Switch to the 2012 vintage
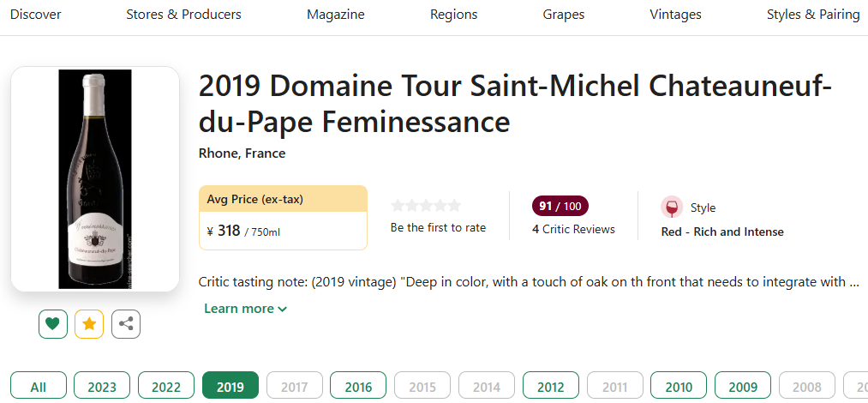The height and width of the screenshot is (403, 868). pos(551,387)
